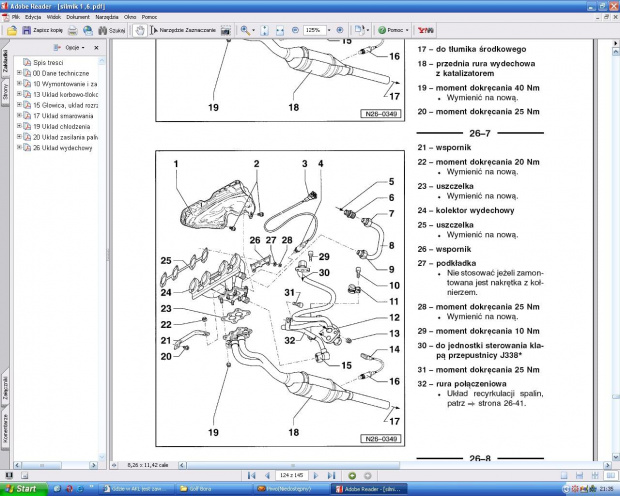
Task: Open the Pomoc menu
Action: click(149, 17)
